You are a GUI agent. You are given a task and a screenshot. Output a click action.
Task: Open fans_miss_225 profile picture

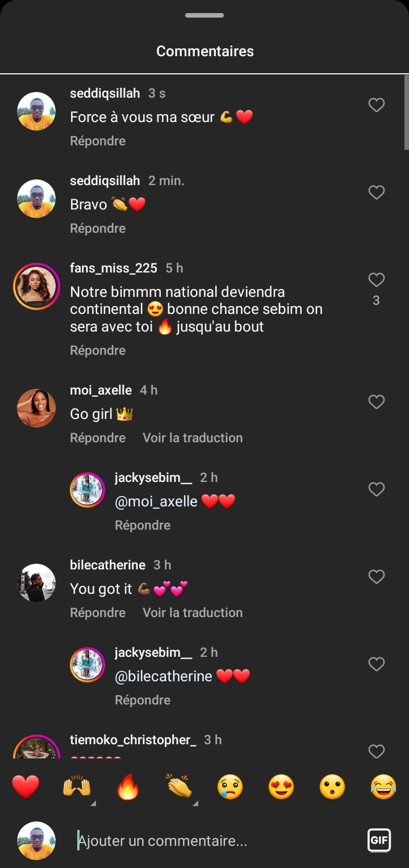[36, 286]
